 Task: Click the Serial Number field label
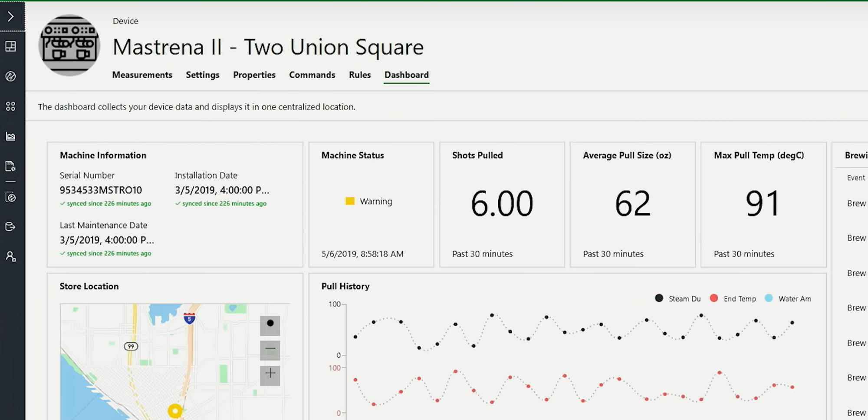coord(87,175)
